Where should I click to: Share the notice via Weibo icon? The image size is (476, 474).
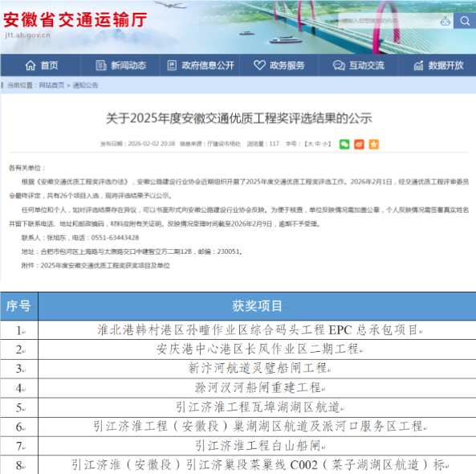[359, 144]
